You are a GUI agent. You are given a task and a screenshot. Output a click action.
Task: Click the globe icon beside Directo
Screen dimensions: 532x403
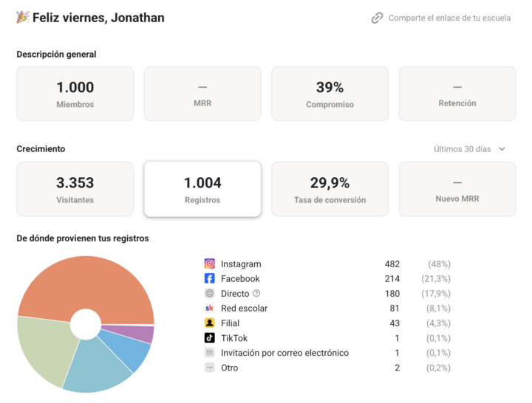pos(209,293)
